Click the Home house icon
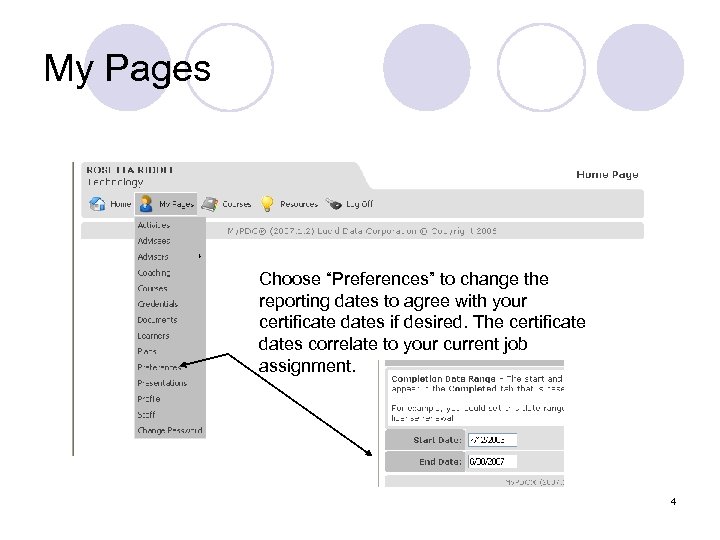720x540 pixels. (x=97, y=204)
